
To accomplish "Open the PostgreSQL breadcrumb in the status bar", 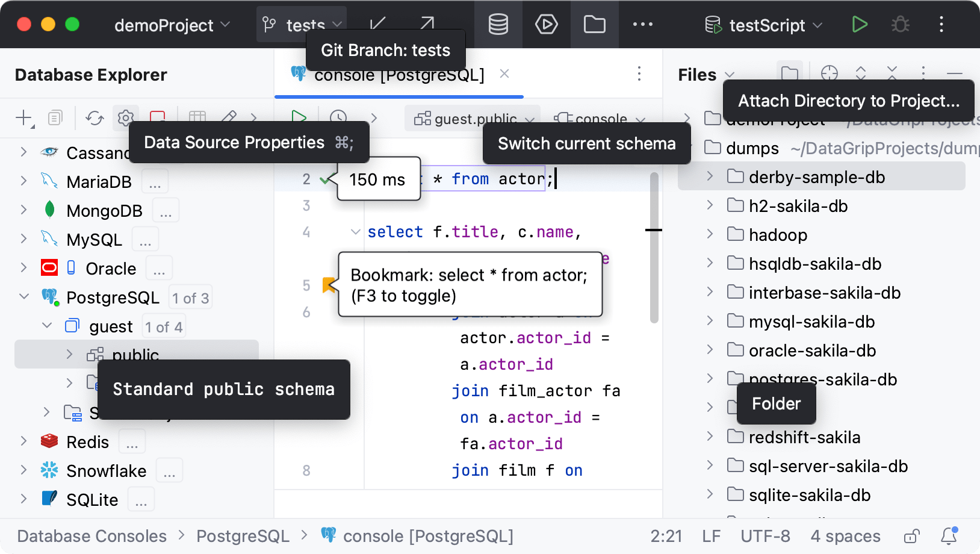I will pyautogui.click(x=243, y=535).
